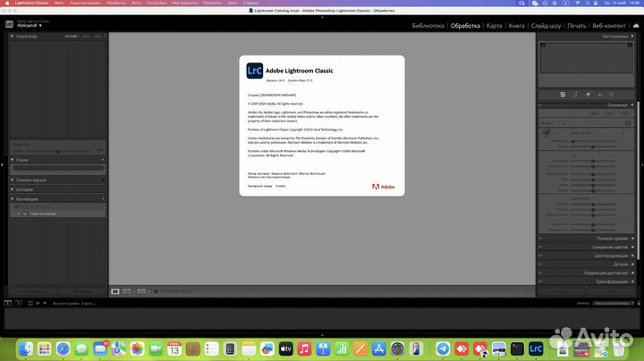The image size is (644, 361).
Task: Hide right panels with edge arrow
Action: [x=642, y=165]
